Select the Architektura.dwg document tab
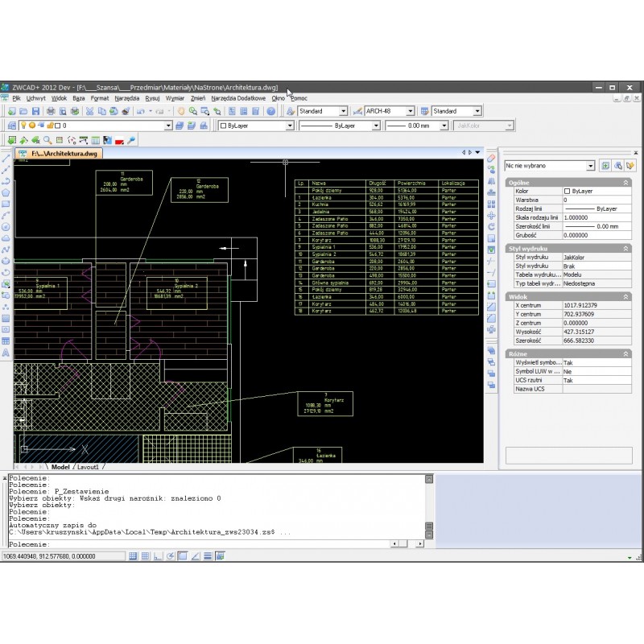The image size is (644, 644). click(x=59, y=154)
